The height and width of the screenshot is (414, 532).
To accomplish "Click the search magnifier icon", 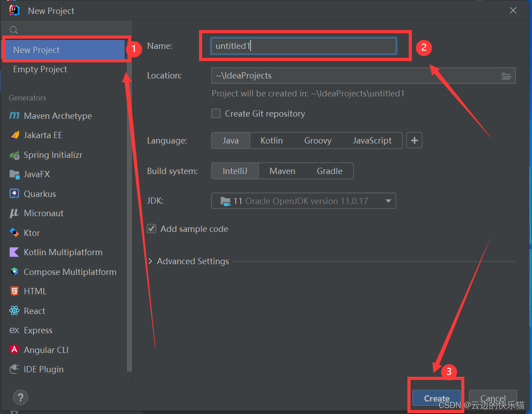I will pyautogui.click(x=14, y=30).
